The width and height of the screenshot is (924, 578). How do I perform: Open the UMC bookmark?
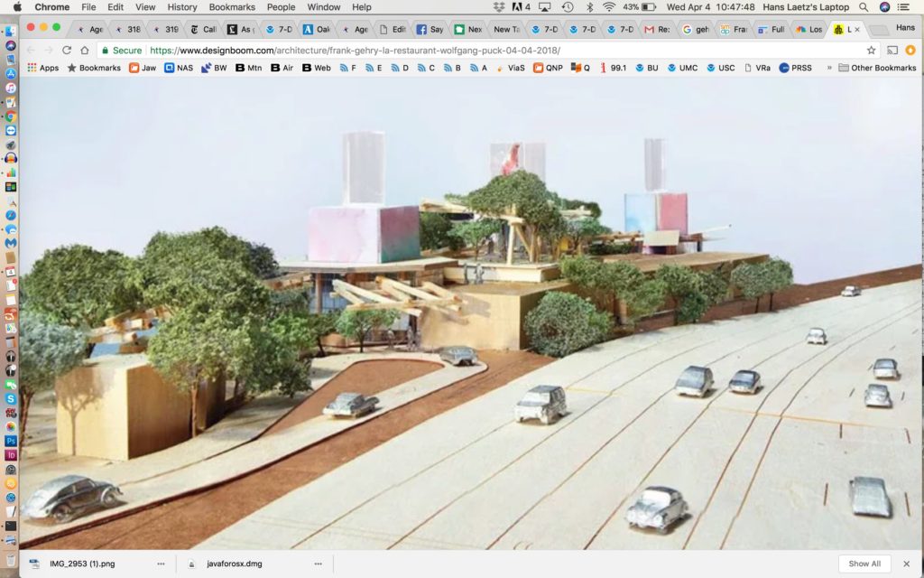(682, 68)
